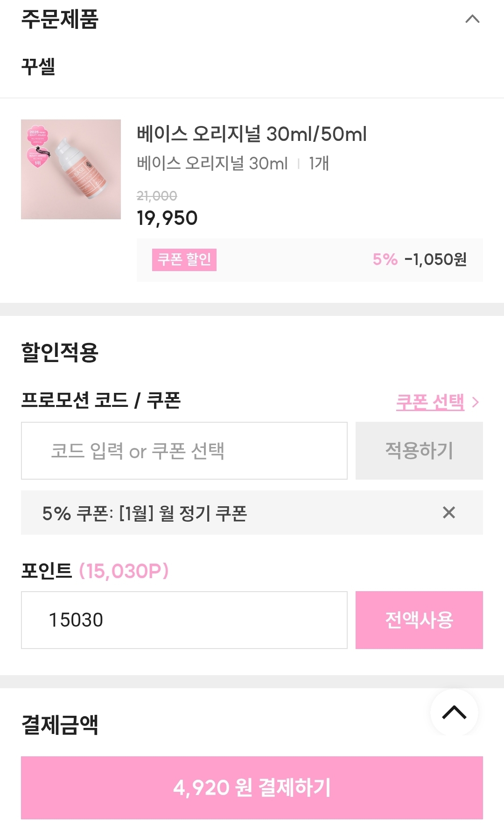This screenshot has width=504, height=831.
Task: Focus the promotion code input field
Action: (x=184, y=451)
